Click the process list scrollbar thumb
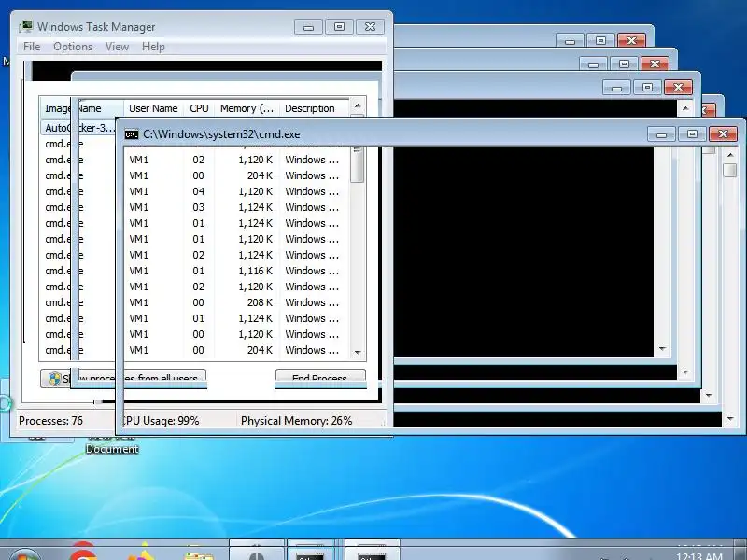747x560 pixels. (x=358, y=164)
